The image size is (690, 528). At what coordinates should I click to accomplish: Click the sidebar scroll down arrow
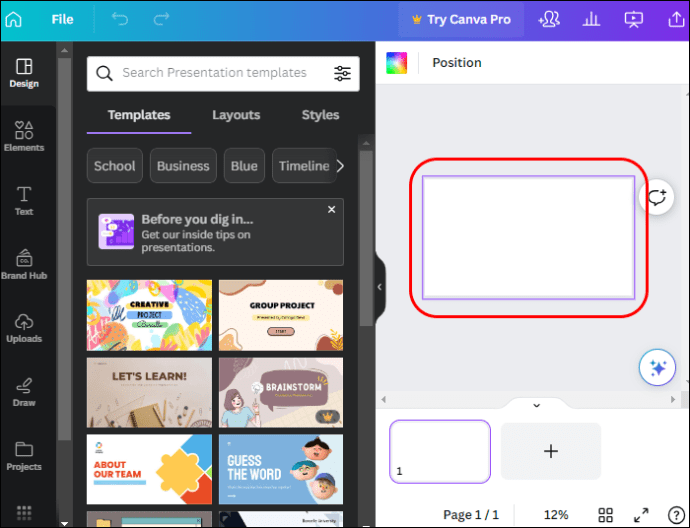pos(65,524)
